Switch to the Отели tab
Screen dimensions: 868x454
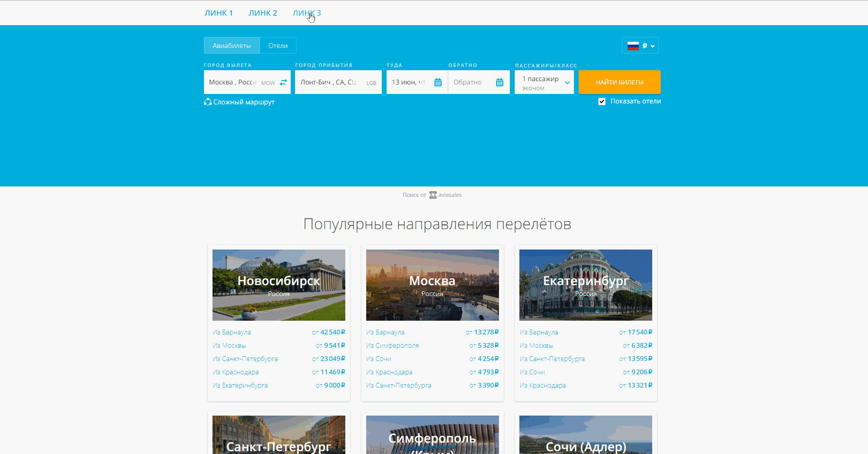click(278, 46)
